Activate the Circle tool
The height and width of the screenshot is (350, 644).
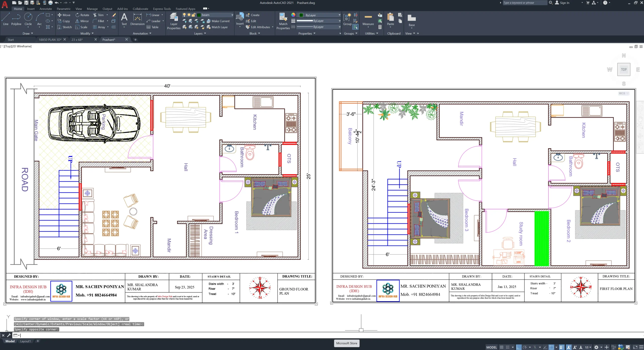tap(28, 19)
